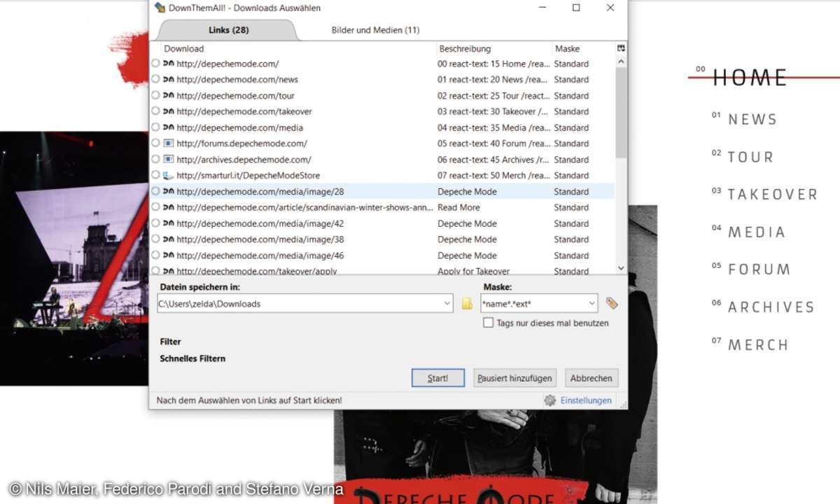Click the site icon of the media/image/28 row
Image resolution: width=840 pixels, height=504 pixels.
[168, 192]
